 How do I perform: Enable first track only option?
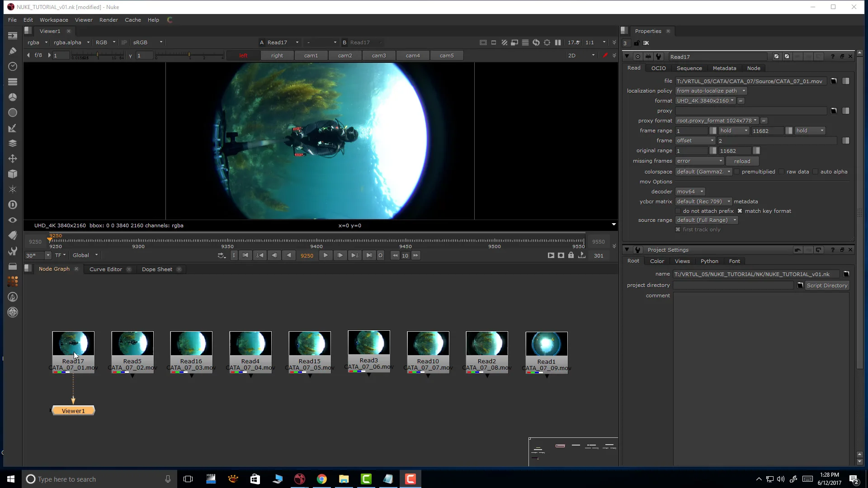click(x=678, y=230)
